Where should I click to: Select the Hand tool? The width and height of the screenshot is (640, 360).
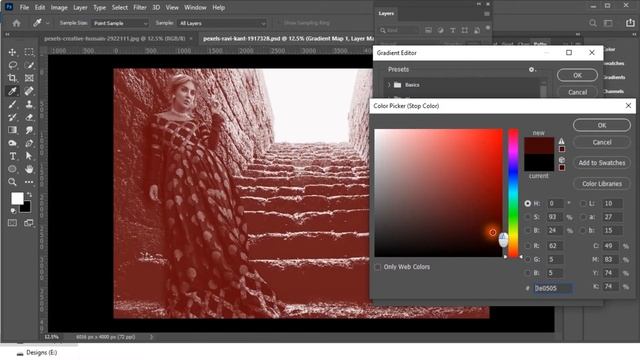29,169
